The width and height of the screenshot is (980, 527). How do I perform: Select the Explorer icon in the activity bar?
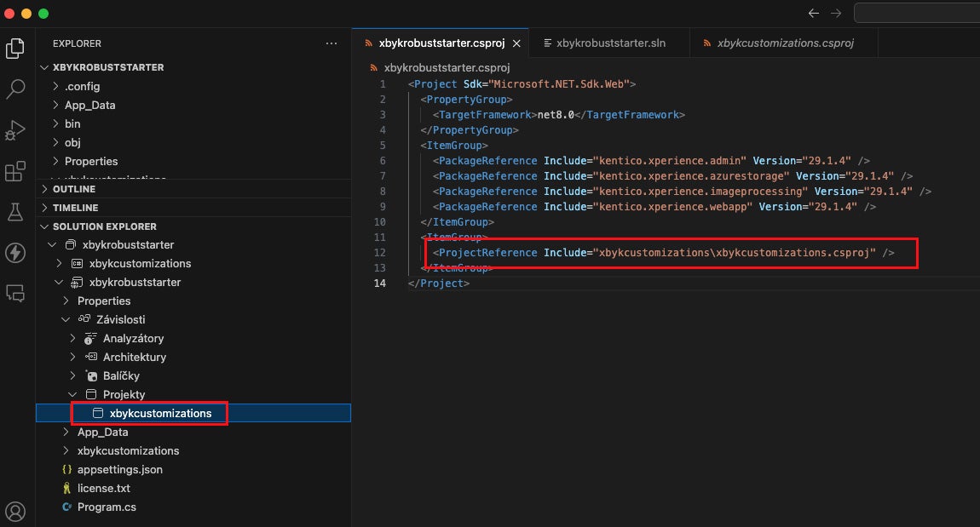15,48
